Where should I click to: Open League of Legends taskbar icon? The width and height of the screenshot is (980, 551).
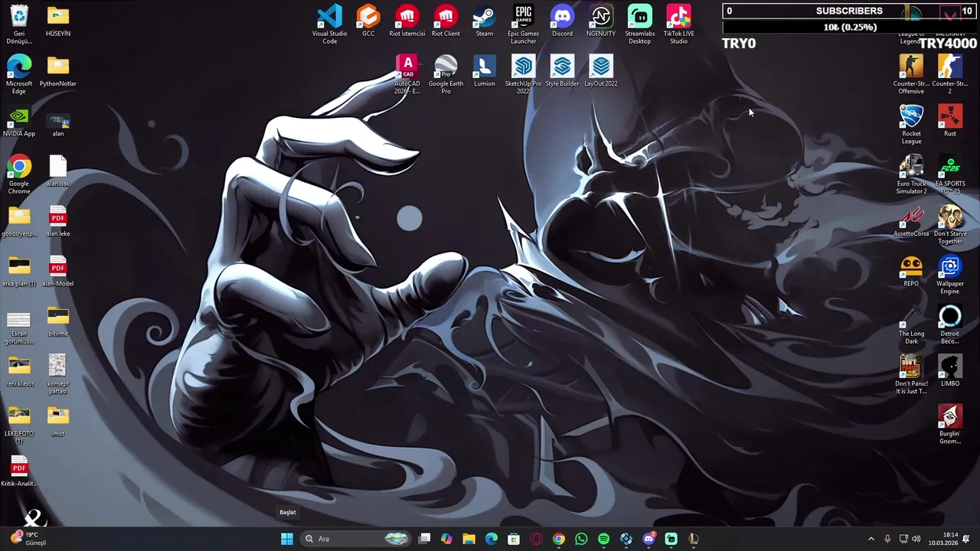click(x=694, y=539)
